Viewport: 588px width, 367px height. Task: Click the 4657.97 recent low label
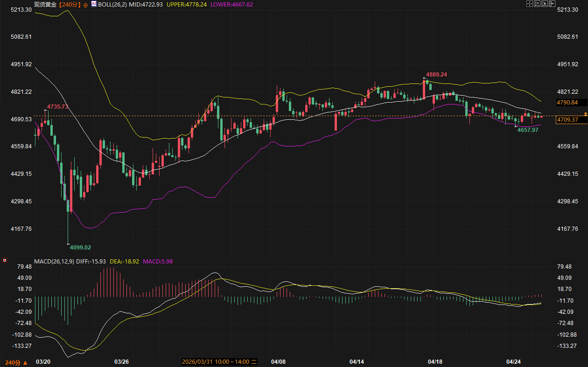[x=528, y=130]
